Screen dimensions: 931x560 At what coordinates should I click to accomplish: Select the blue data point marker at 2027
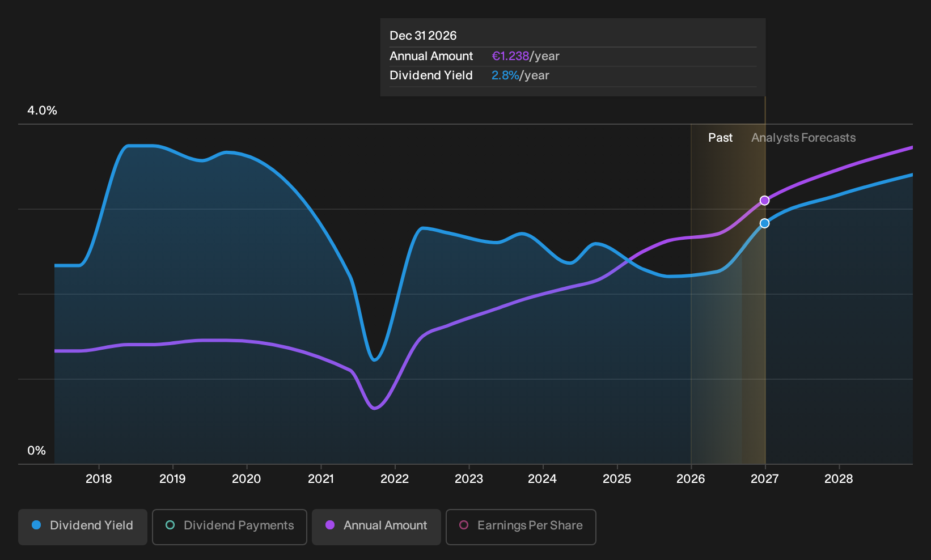pyautogui.click(x=764, y=223)
